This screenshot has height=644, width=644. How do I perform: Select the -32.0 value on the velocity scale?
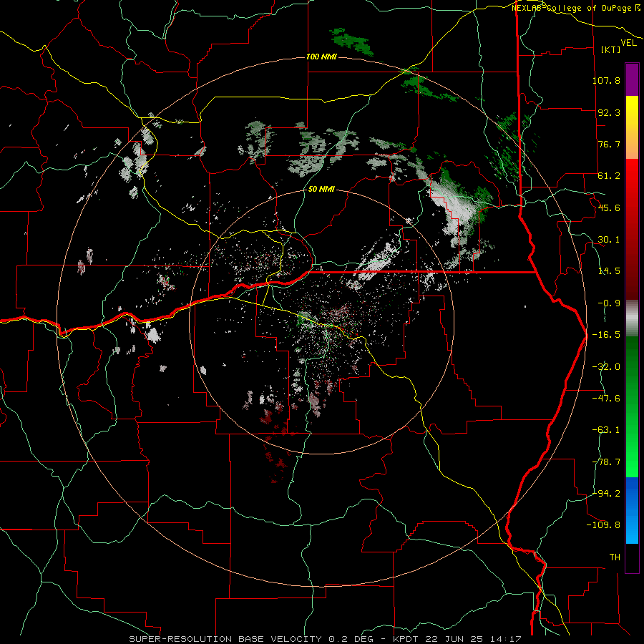pyautogui.click(x=606, y=367)
